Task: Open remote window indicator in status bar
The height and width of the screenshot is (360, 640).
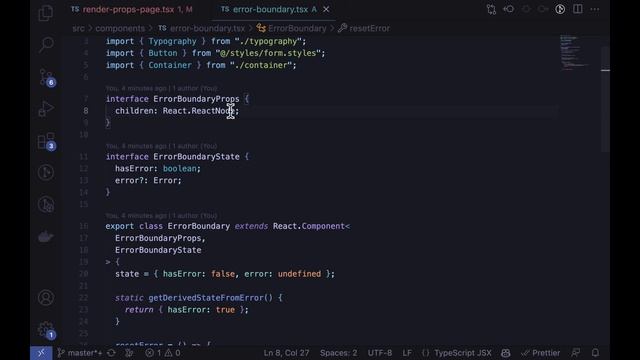Action: pos(41,353)
